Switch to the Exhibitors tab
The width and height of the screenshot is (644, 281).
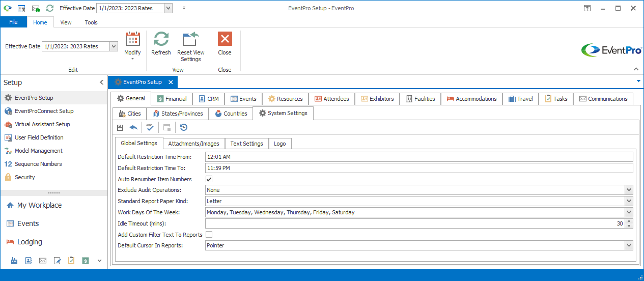377,99
